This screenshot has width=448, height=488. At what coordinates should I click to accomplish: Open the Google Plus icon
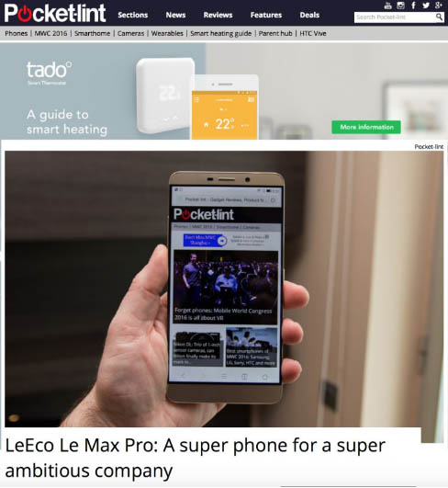[439, 6]
